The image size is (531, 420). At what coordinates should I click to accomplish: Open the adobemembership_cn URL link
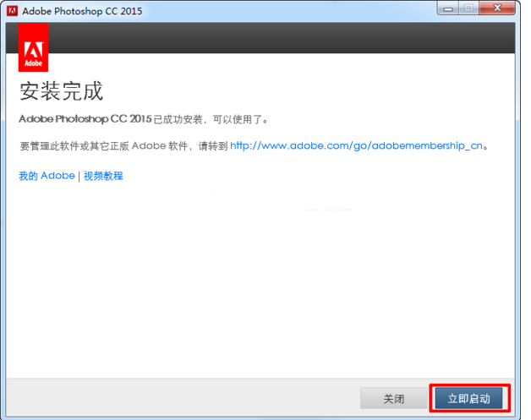click(x=356, y=146)
